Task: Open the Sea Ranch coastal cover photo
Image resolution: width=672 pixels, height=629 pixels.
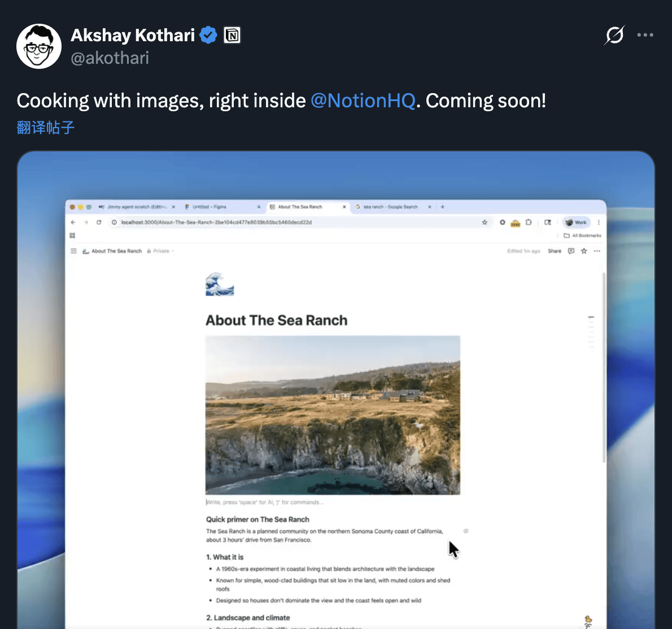Action: click(333, 415)
